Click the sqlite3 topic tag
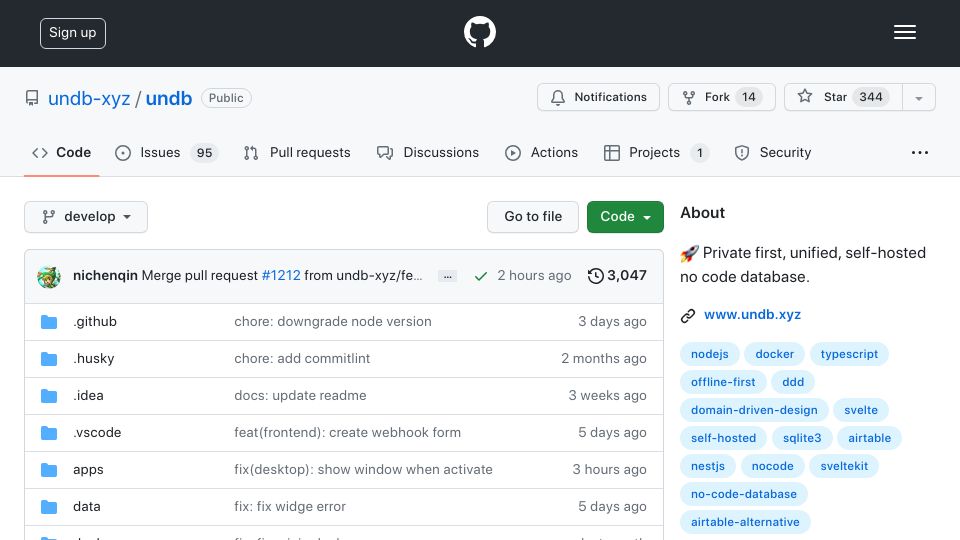This screenshot has height=540, width=960. point(802,438)
